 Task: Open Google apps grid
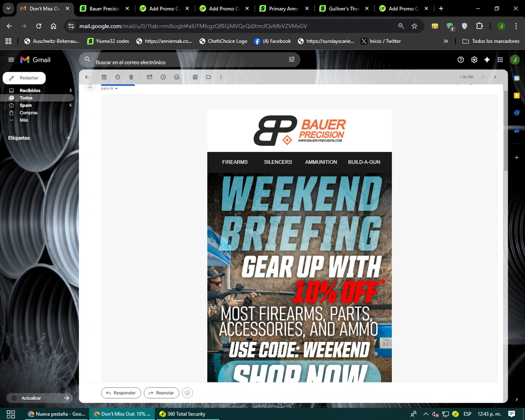click(500, 60)
